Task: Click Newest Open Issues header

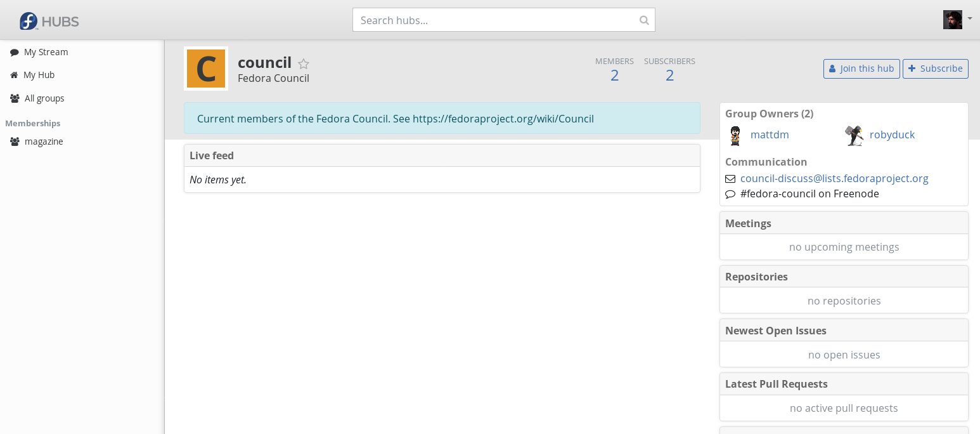Action: click(844, 331)
